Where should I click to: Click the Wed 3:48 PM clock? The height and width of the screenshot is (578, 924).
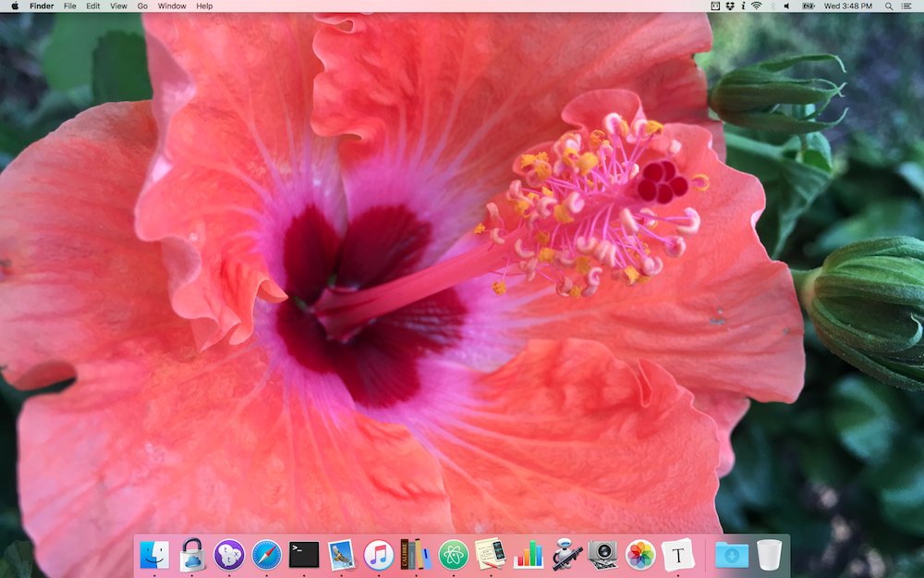(848, 6)
